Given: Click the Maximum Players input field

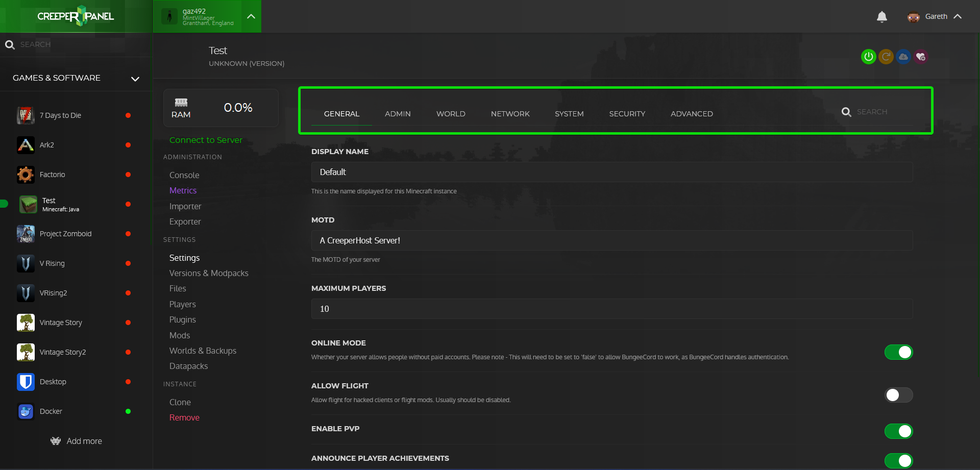Looking at the screenshot, I should (612, 309).
